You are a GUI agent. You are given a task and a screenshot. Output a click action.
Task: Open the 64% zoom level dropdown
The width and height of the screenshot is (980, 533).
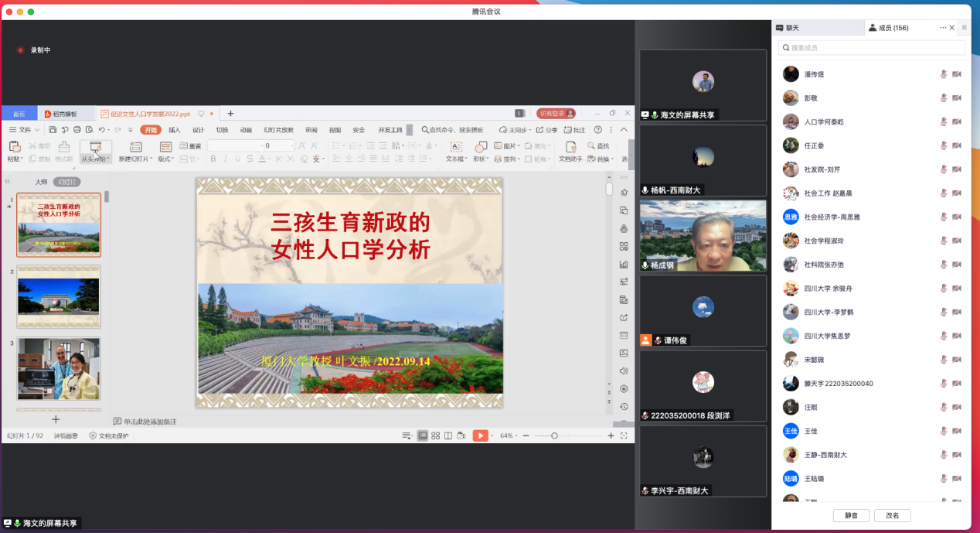(x=510, y=436)
